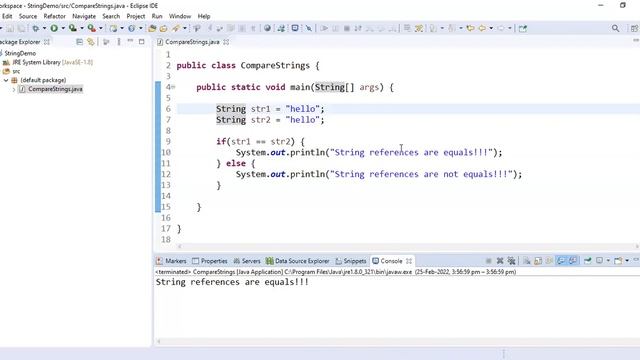Viewport: 640px width, 360px height.
Task: Open the Coverage launch dropdown arrow
Action: coord(82,28)
